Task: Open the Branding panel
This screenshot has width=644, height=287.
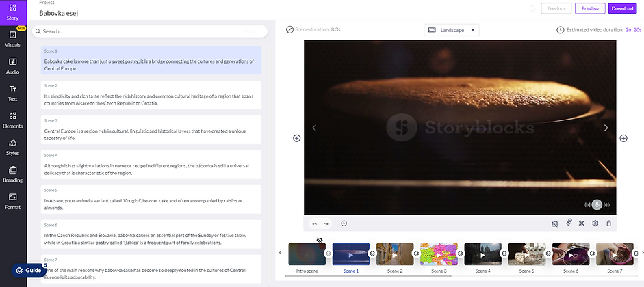Action: point(13,175)
